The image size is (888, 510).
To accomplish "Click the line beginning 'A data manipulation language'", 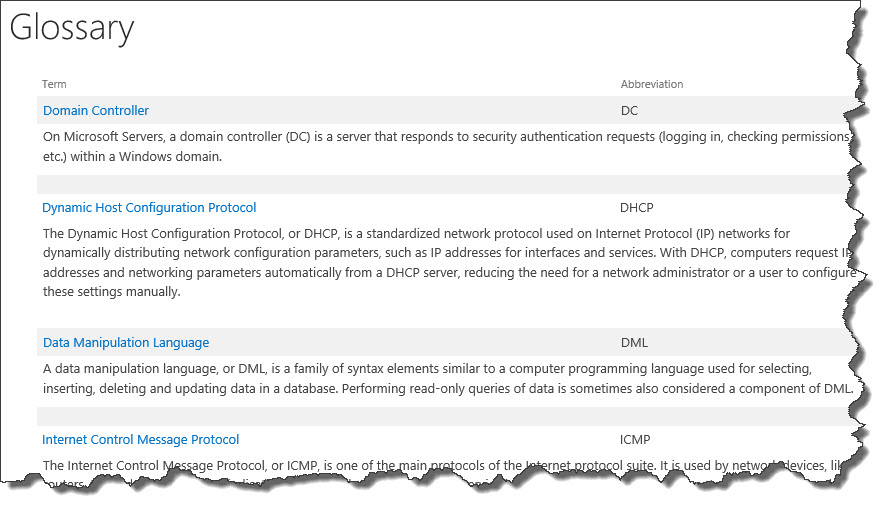I will pyautogui.click(x=427, y=369).
